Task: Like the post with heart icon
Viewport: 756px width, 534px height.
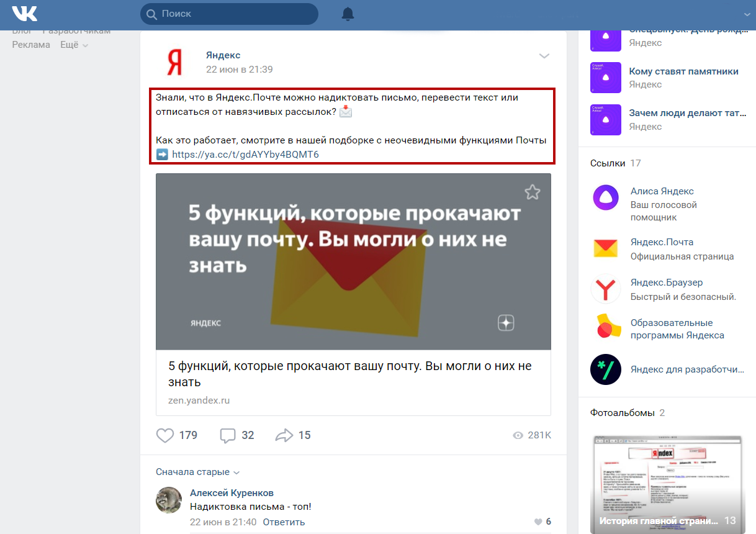Action: pyautogui.click(x=165, y=435)
